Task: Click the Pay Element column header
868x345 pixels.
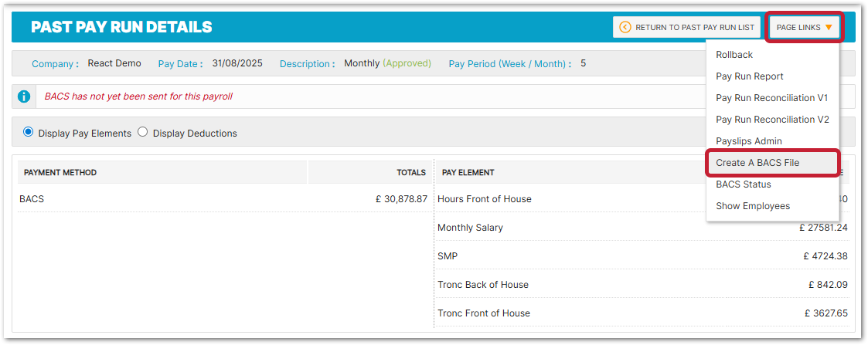Action: click(x=468, y=173)
